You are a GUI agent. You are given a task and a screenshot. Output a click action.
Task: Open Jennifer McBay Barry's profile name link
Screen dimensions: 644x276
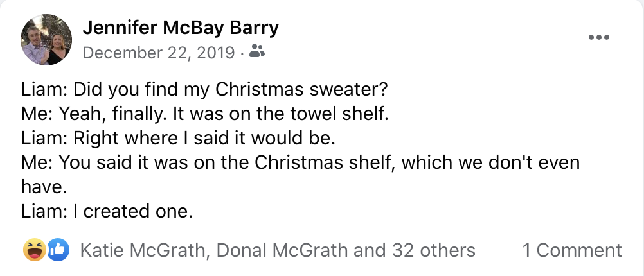(x=180, y=28)
